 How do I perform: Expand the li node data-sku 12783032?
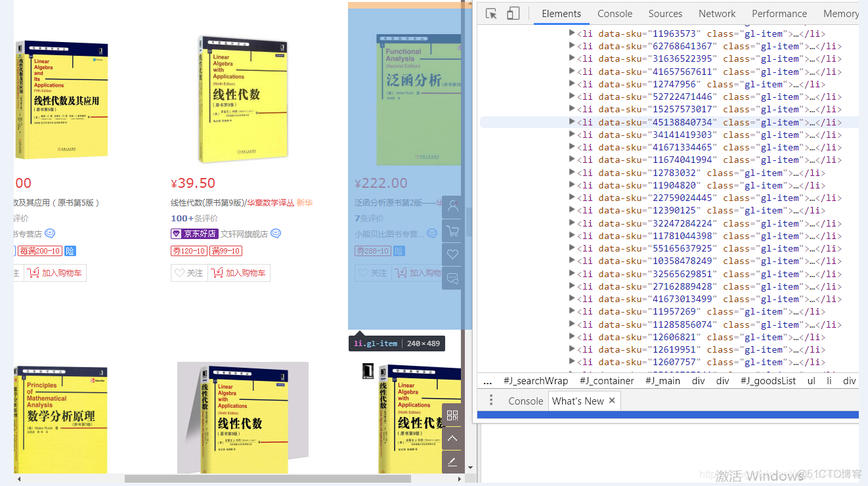click(572, 173)
